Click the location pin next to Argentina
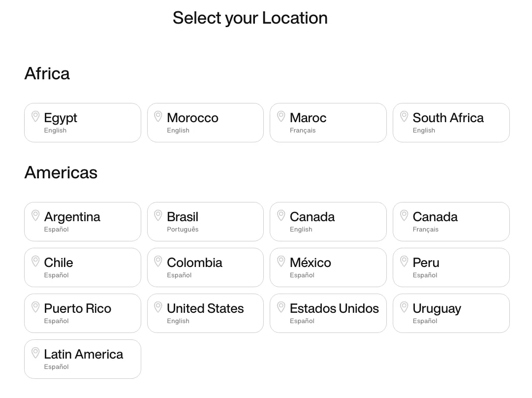This screenshot has height=398, width=532. [35, 215]
